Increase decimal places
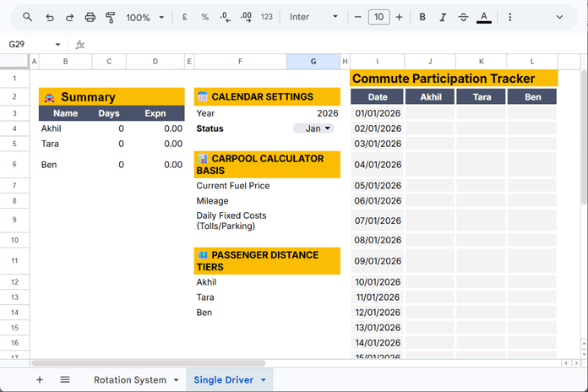The image size is (588, 392). (x=246, y=17)
